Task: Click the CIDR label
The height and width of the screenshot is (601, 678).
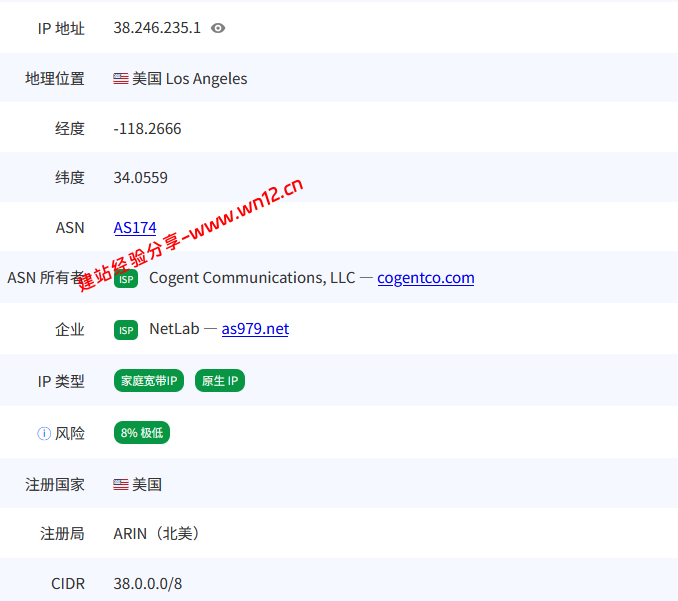Action: 68,584
